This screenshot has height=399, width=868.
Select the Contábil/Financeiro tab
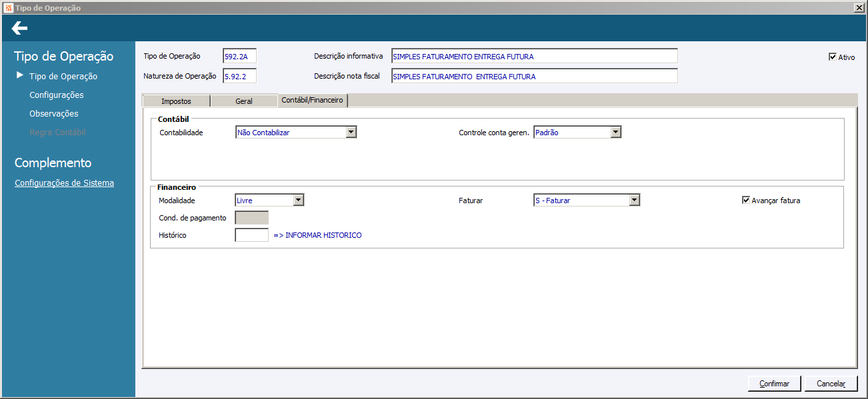(312, 100)
